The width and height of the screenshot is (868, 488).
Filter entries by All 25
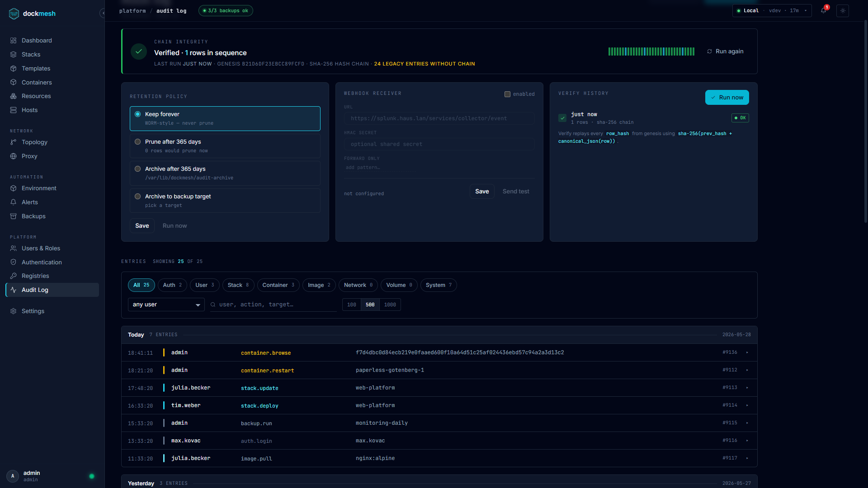tap(141, 285)
